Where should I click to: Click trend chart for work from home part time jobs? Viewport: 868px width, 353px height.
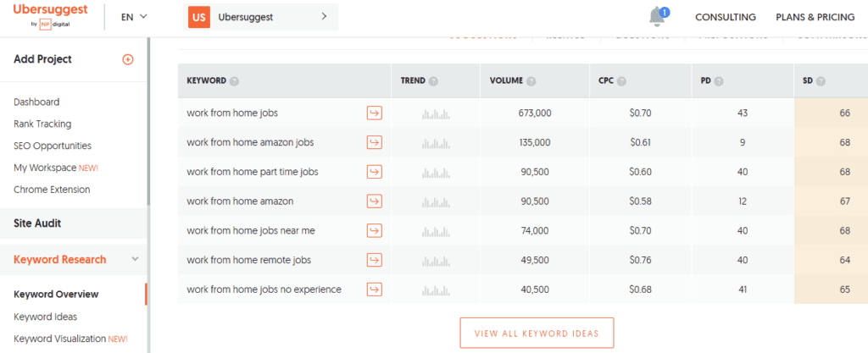[x=436, y=173]
